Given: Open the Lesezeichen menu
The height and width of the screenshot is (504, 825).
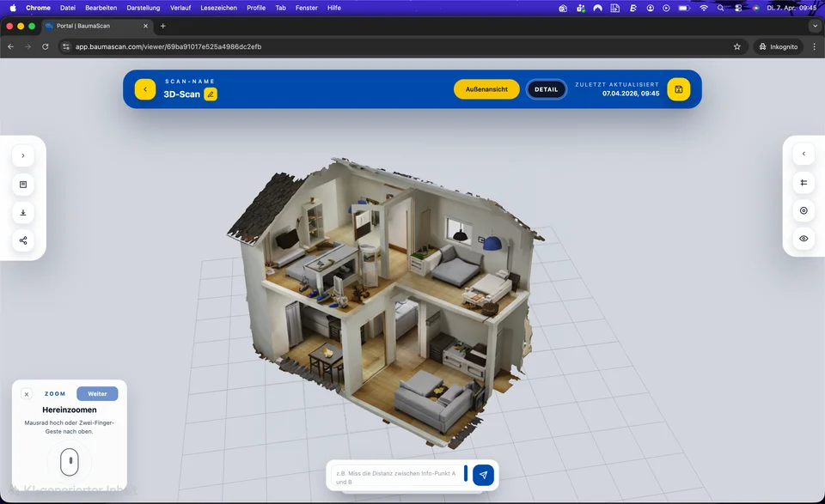Looking at the screenshot, I should [218, 8].
